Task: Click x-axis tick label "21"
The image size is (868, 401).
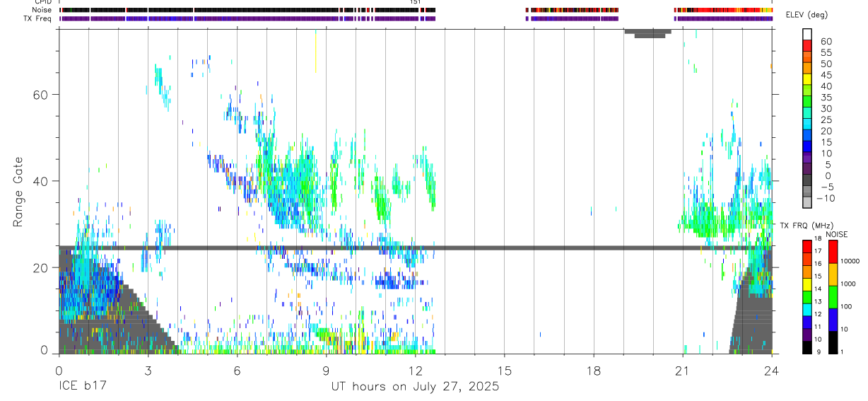Action: (682, 370)
